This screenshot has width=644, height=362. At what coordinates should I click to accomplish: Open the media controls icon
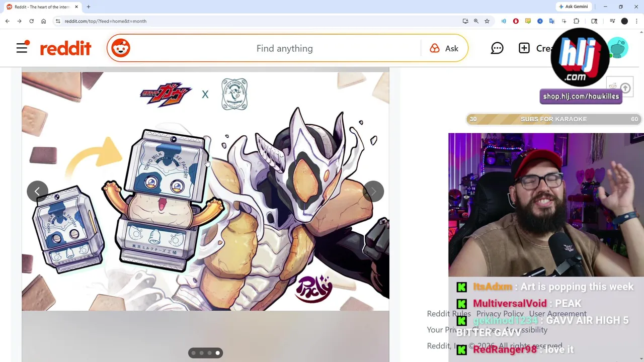coord(612,21)
